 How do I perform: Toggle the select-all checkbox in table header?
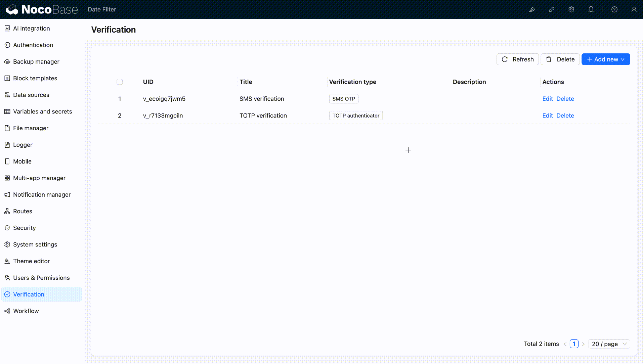tap(120, 82)
